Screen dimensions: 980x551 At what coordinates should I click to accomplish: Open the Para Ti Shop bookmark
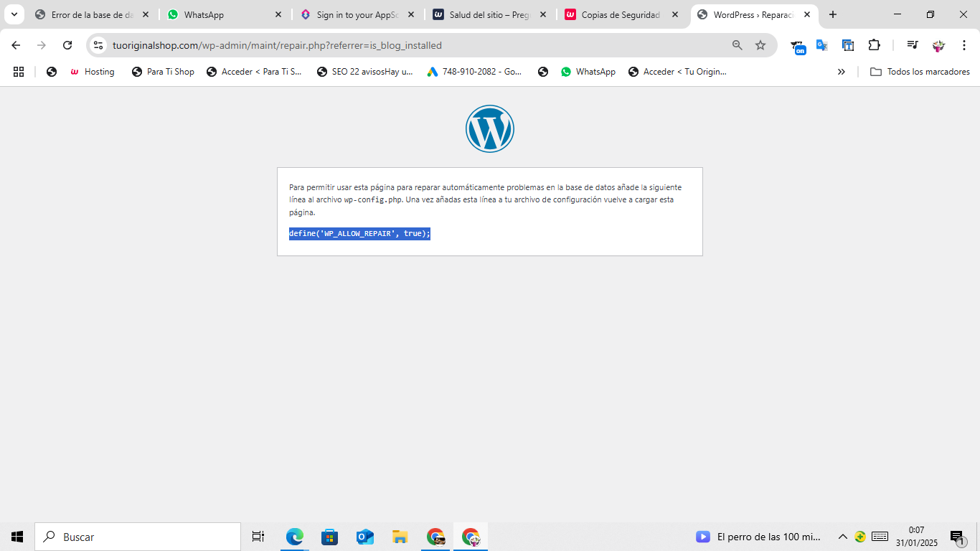click(163, 72)
